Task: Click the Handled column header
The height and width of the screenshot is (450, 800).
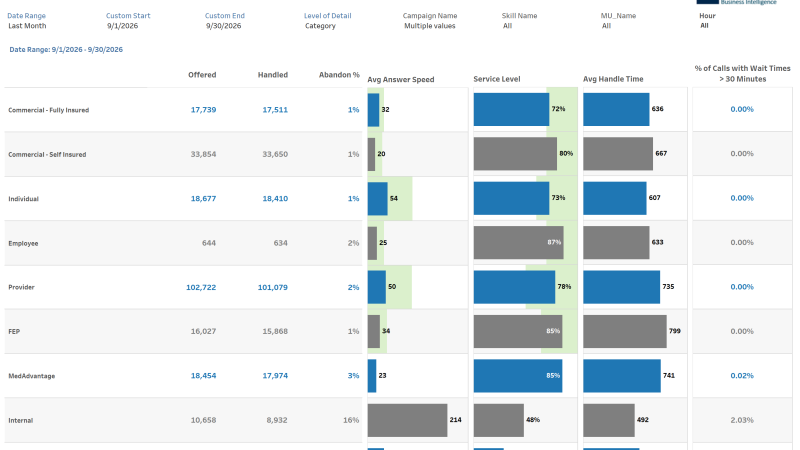Action: 272,74
